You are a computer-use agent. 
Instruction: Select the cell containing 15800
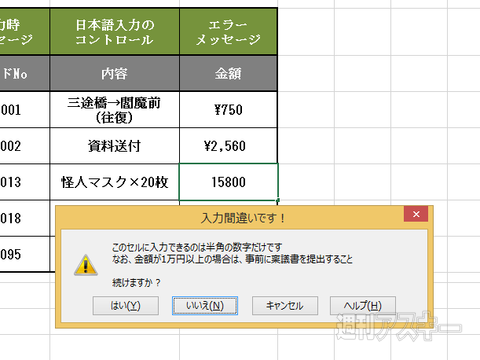click(x=228, y=182)
